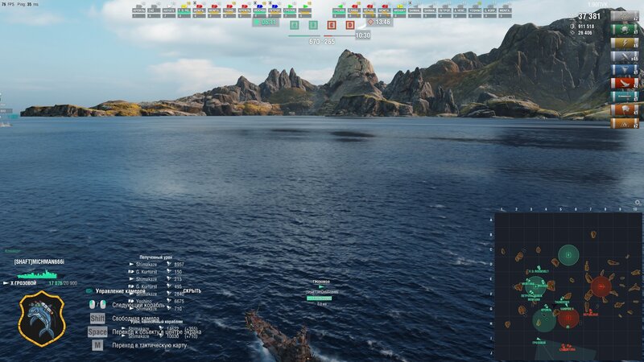Click the damage total 37 381
644x362 pixels.
[x=589, y=16]
